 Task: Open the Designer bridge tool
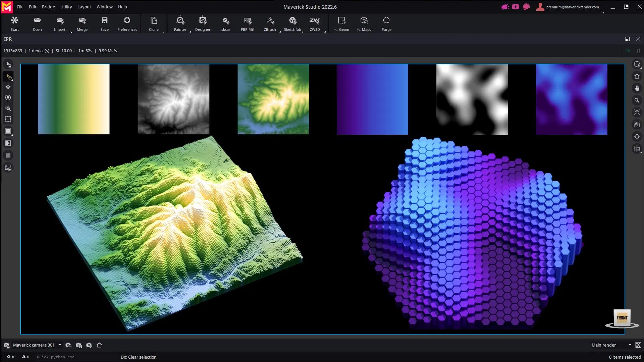coord(203,23)
